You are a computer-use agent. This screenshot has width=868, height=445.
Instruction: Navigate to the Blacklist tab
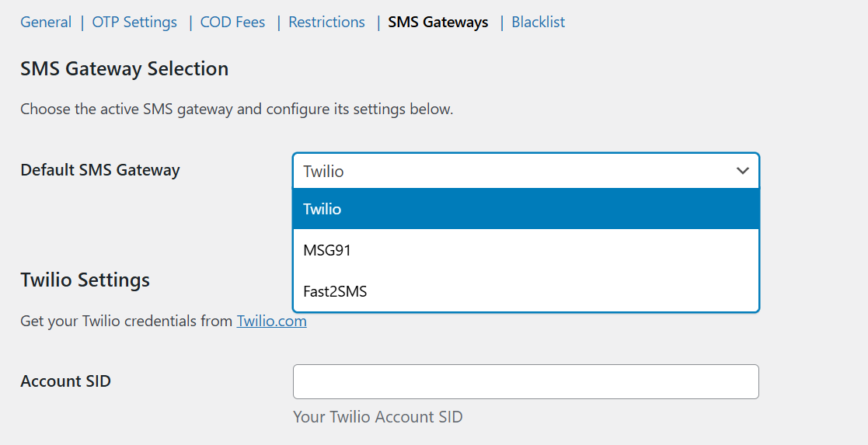[x=538, y=23]
